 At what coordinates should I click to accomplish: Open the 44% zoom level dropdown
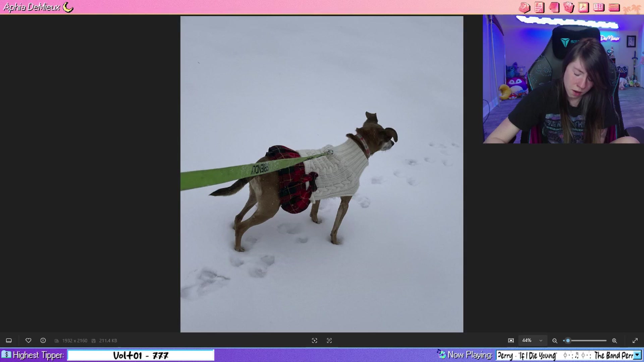coord(532,341)
